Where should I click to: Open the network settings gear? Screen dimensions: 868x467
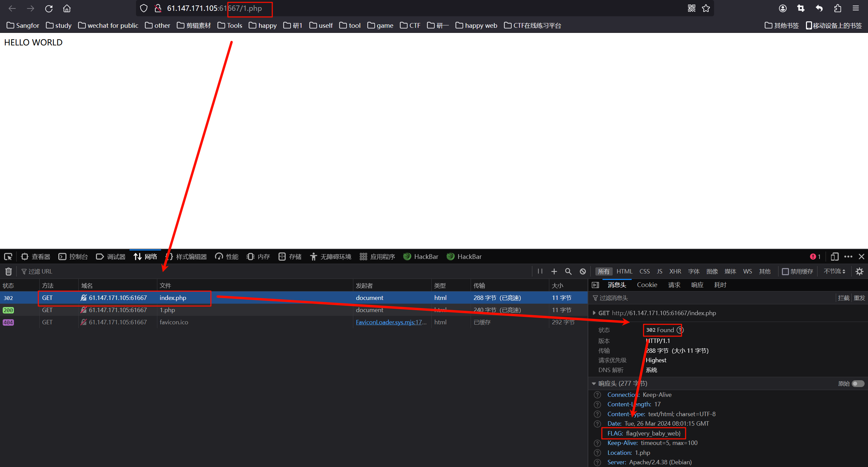click(x=860, y=271)
